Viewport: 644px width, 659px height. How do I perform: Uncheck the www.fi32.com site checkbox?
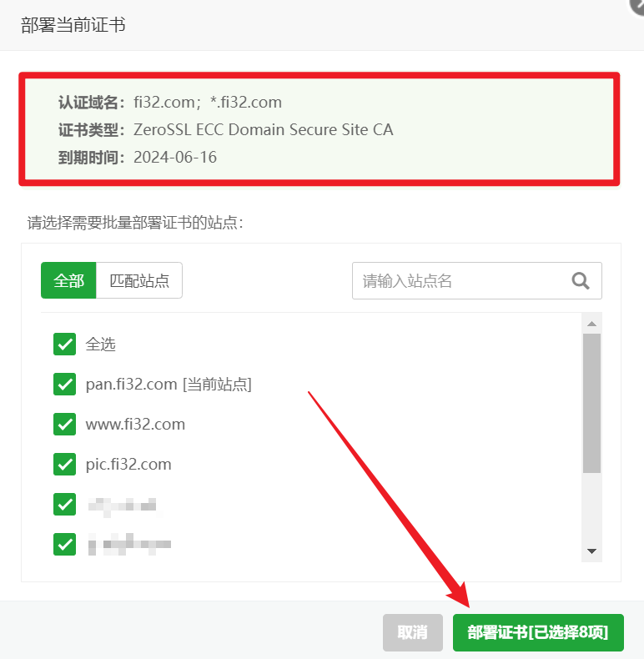(64, 424)
